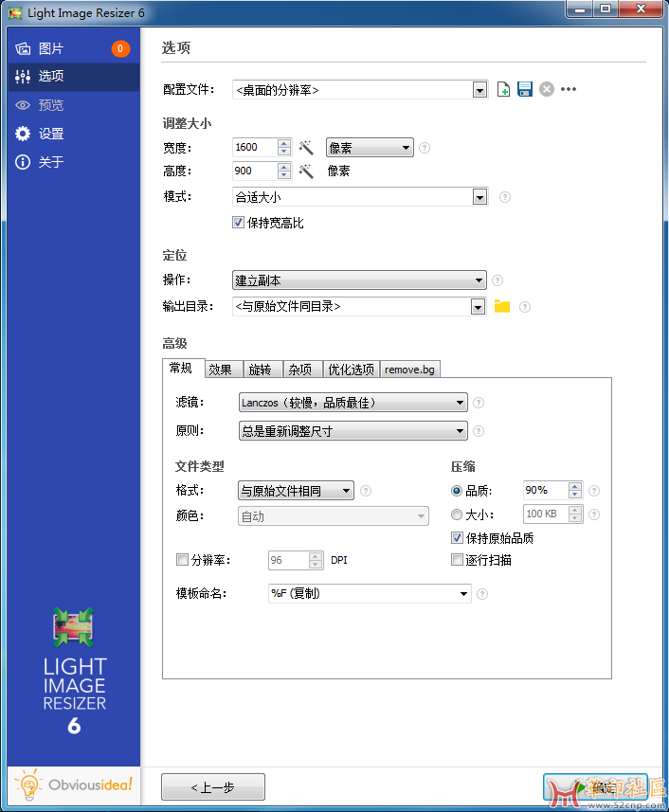
Task: Open the disabled 颜色 自动 dropdown
Action: (334, 516)
